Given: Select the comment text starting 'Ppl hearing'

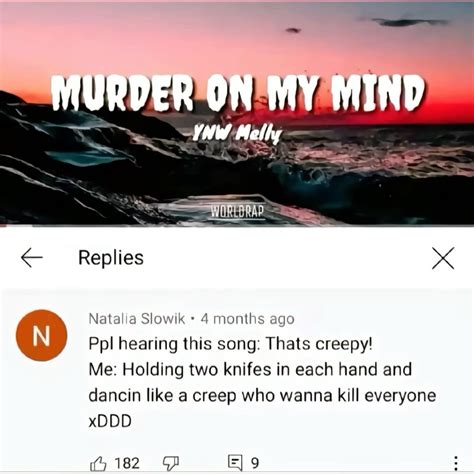Looking at the screenshot, I should pos(230,344).
